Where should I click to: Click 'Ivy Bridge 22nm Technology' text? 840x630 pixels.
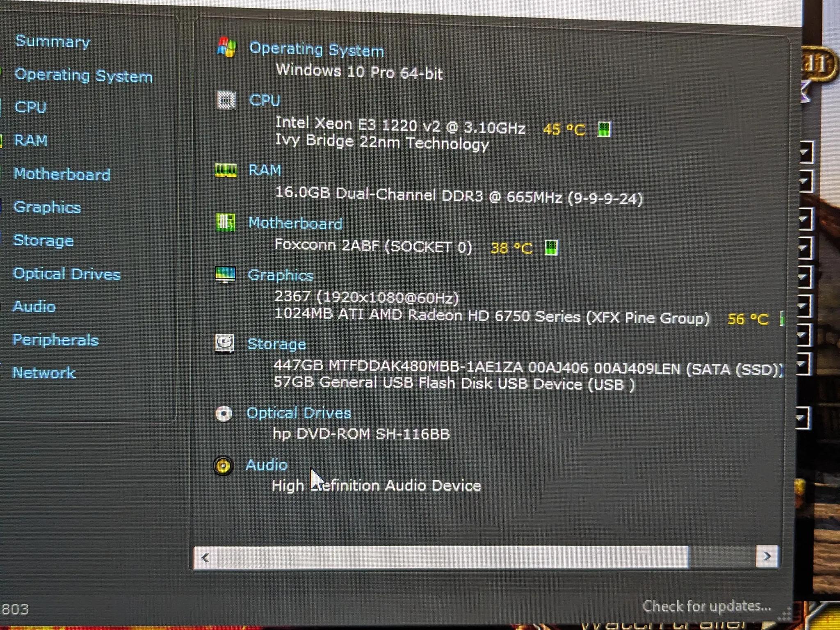tap(382, 142)
